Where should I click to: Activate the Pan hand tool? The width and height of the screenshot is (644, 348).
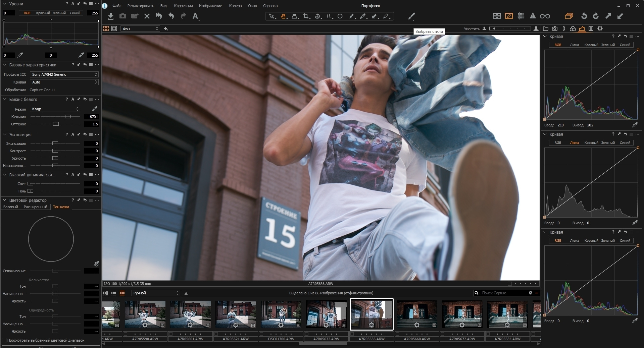pos(283,16)
